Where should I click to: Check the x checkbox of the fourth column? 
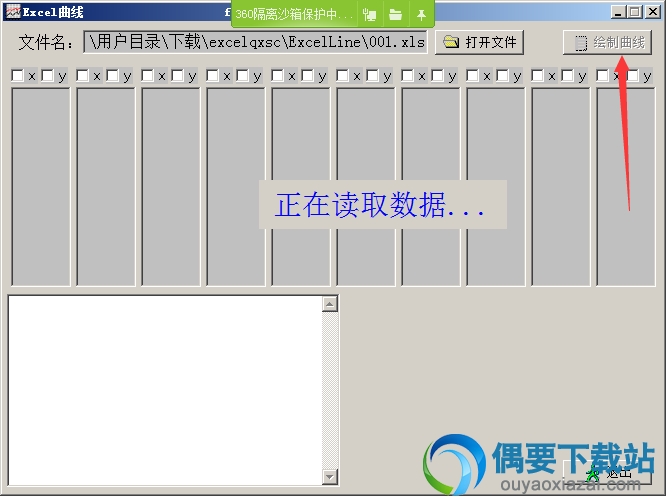pyautogui.click(x=212, y=76)
